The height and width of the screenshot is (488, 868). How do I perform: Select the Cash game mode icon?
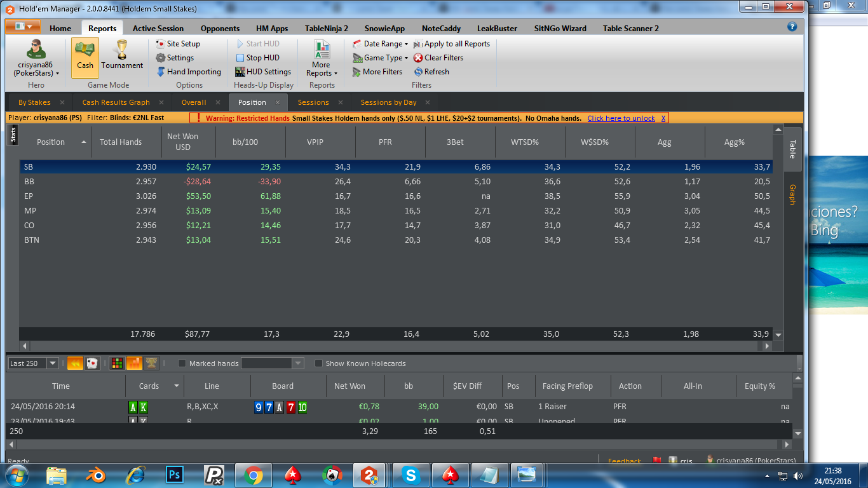point(85,57)
